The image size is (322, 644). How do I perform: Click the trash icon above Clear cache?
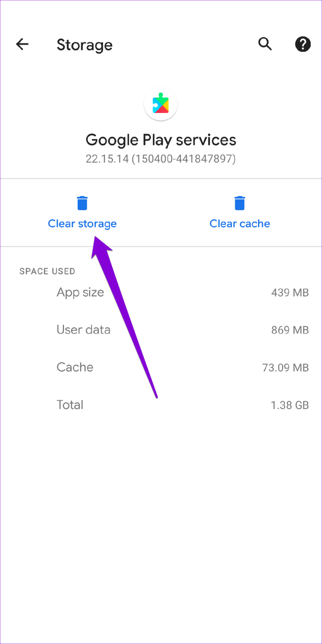tap(239, 203)
